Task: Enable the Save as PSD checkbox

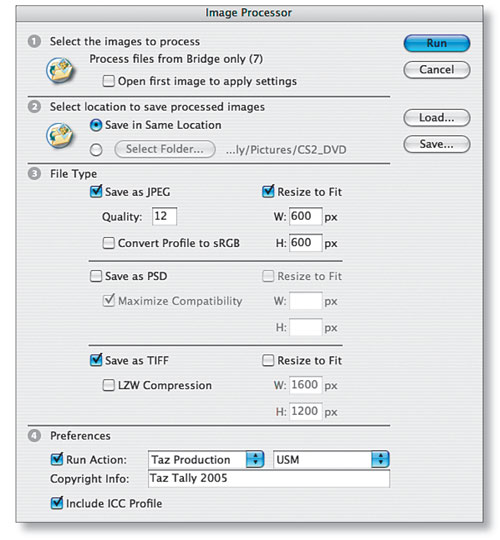Action: (96, 276)
